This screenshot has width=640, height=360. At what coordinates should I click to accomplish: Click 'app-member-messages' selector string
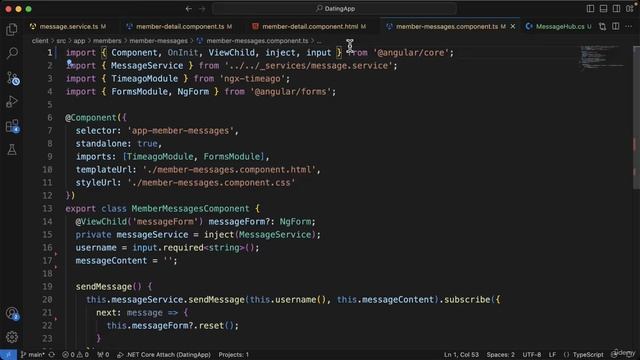click(x=180, y=131)
